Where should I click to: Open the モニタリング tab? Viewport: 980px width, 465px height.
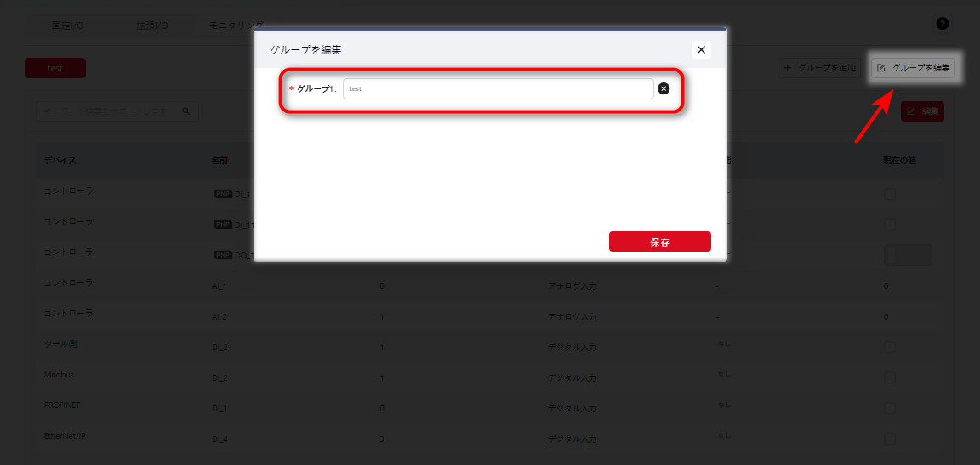(x=236, y=25)
